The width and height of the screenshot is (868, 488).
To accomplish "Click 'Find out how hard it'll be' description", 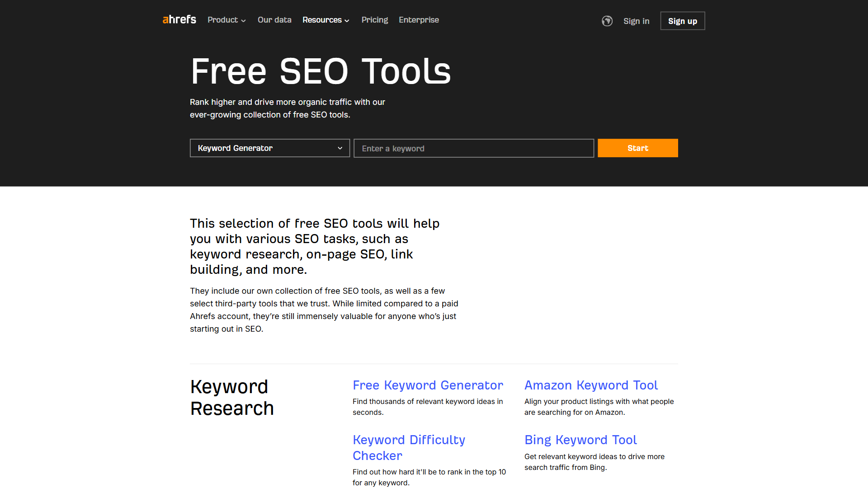I will [x=429, y=477].
